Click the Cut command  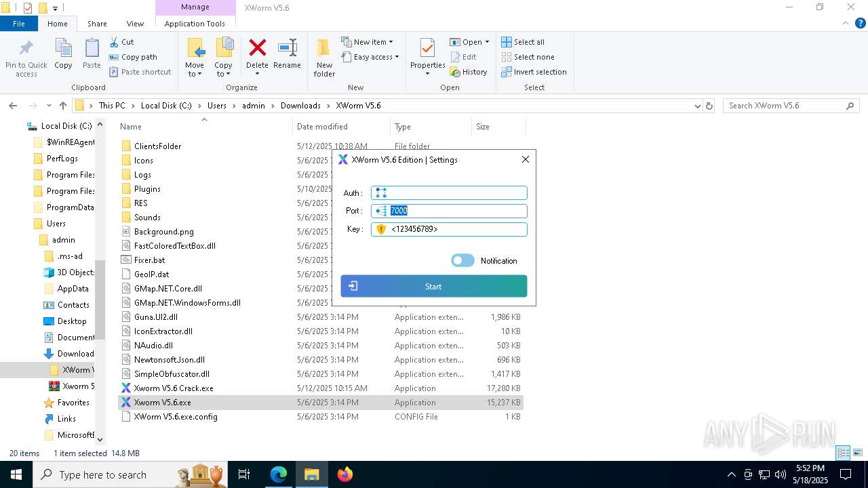[x=121, y=42]
